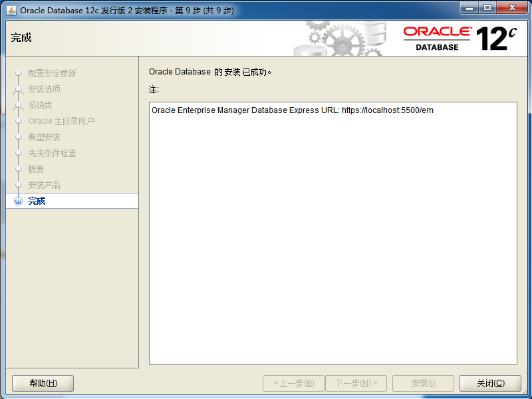The image size is (532, 399).
Task: Select the Oracle 主目录用户 step
Action: [x=61, y=121]
